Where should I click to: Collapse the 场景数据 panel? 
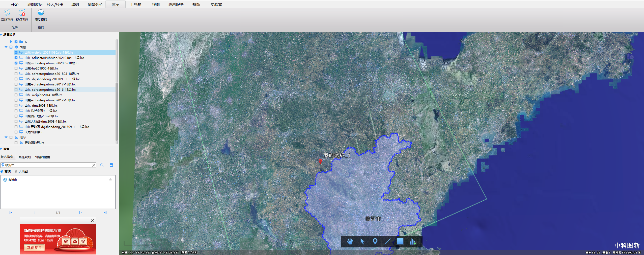pos(1,35)
